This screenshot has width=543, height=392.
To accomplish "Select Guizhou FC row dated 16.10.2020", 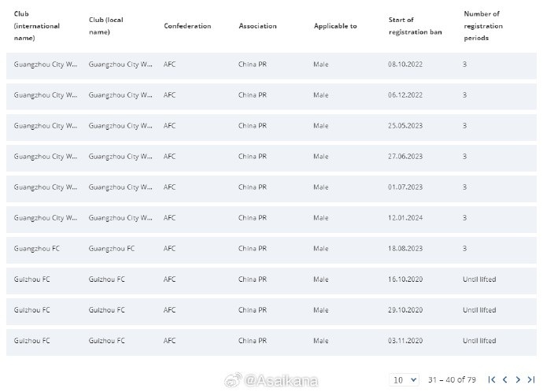I will pos(271,279).
